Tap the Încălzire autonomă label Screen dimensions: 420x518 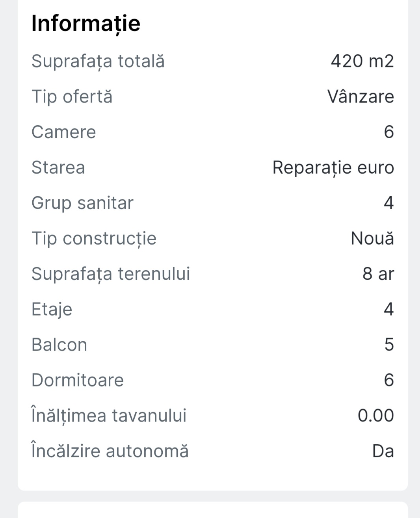coord(110,451)
